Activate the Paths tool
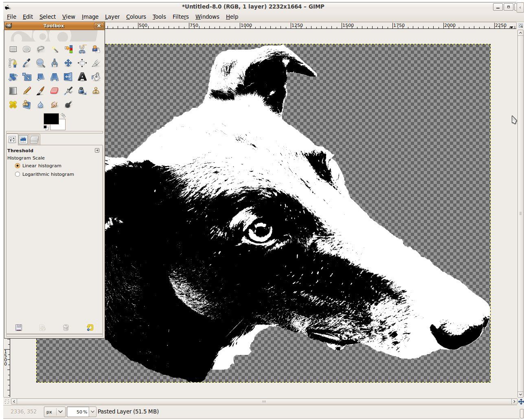The image size is (524, 420). pos(13,63)
